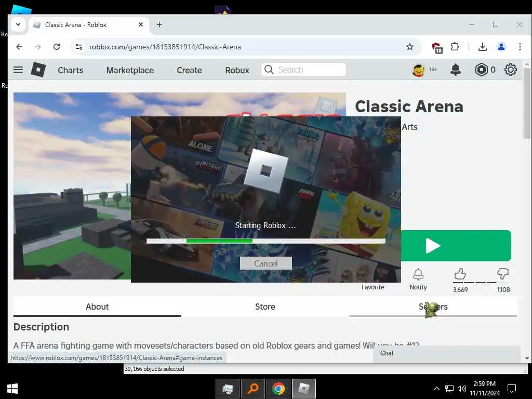
Task: Open the Marketplace page
Action: coord(130,70)
